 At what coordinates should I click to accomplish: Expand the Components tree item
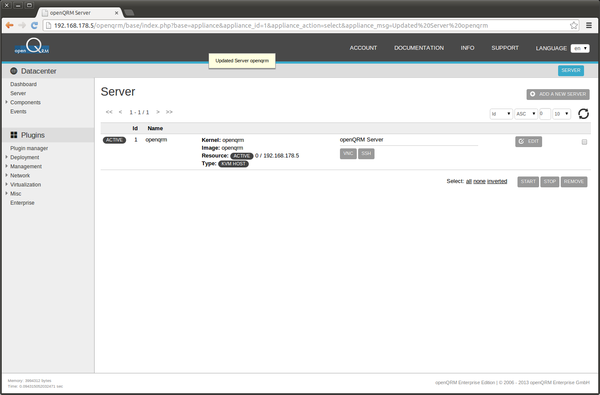(7, 102)
